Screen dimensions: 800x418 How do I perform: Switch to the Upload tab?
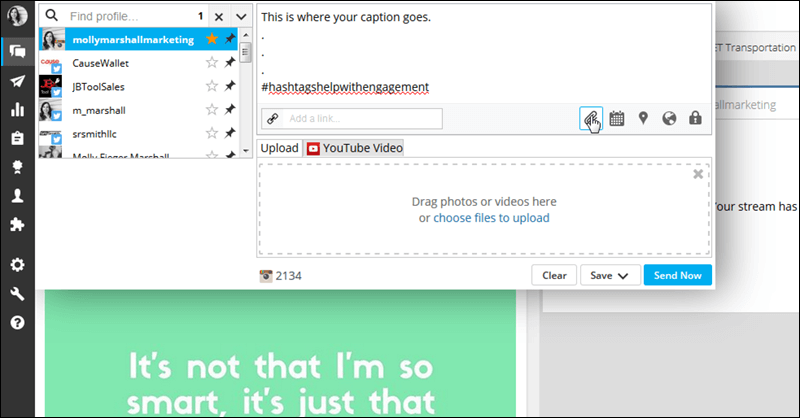click(x=280, y=148)
